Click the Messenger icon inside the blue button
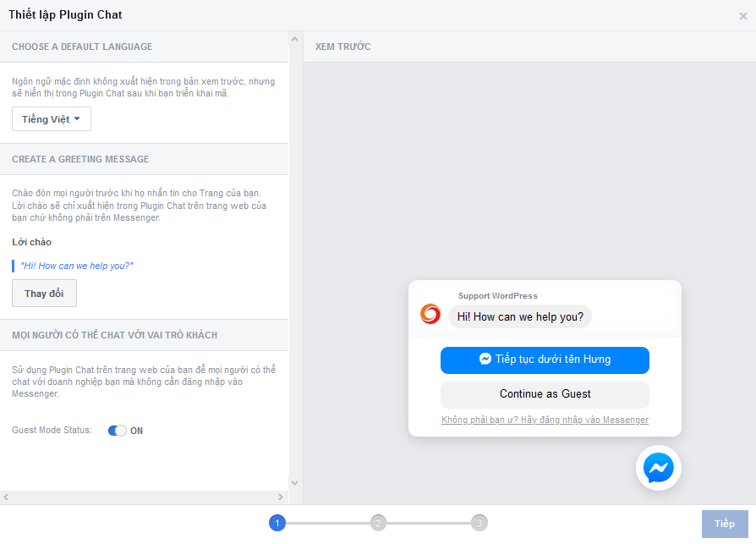Screen dimensions: 756x544 pyautogui.click(x=485, y=359)
